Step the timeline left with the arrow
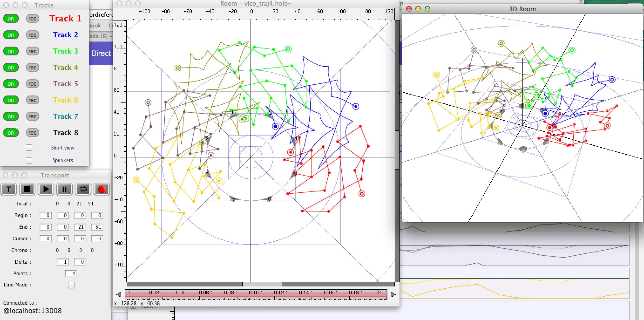 click(x=119, y=295)
